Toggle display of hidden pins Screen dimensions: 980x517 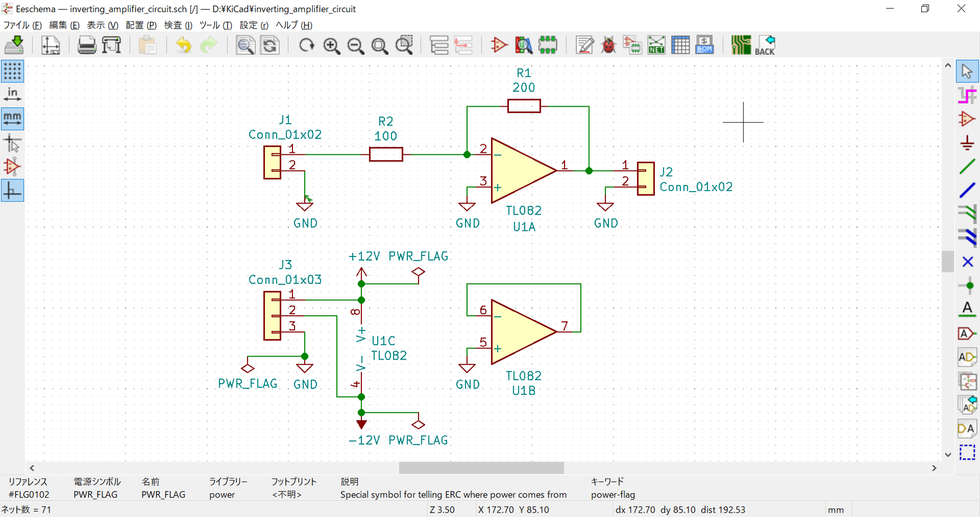click(12, 167)
